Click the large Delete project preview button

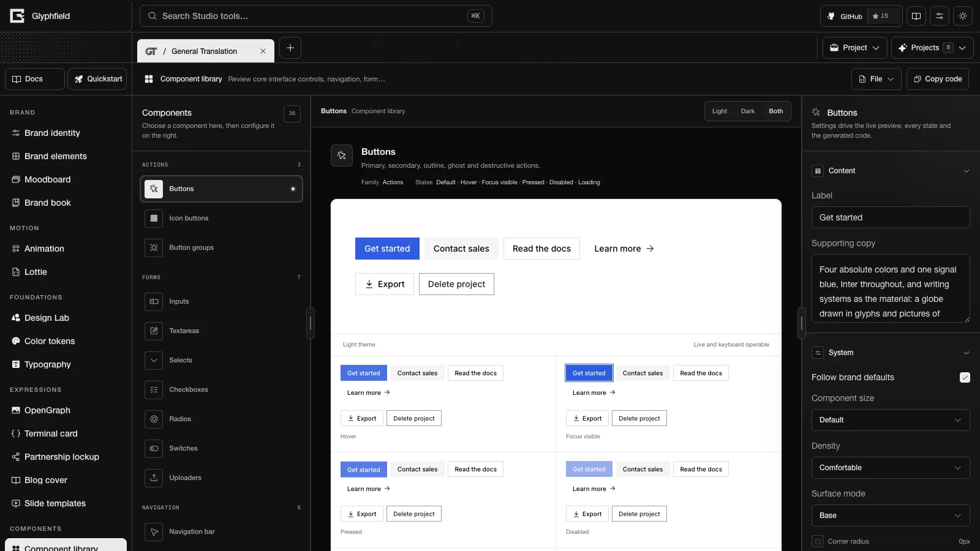pyautogui.click(x=456, y=284)
